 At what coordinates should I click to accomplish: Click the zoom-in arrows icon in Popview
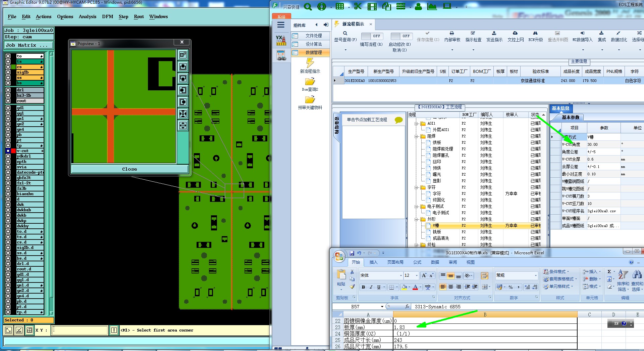183,114
